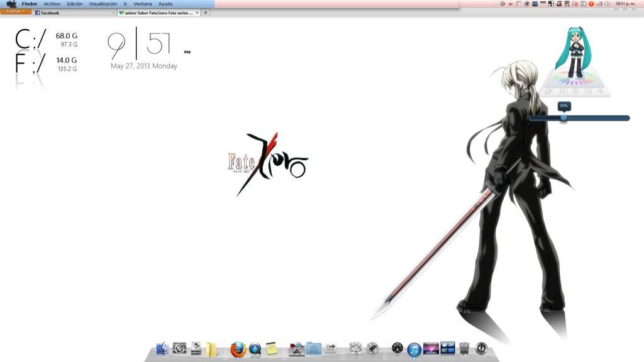
Task: Open the Edición menu
Action: tap(75, 4)
